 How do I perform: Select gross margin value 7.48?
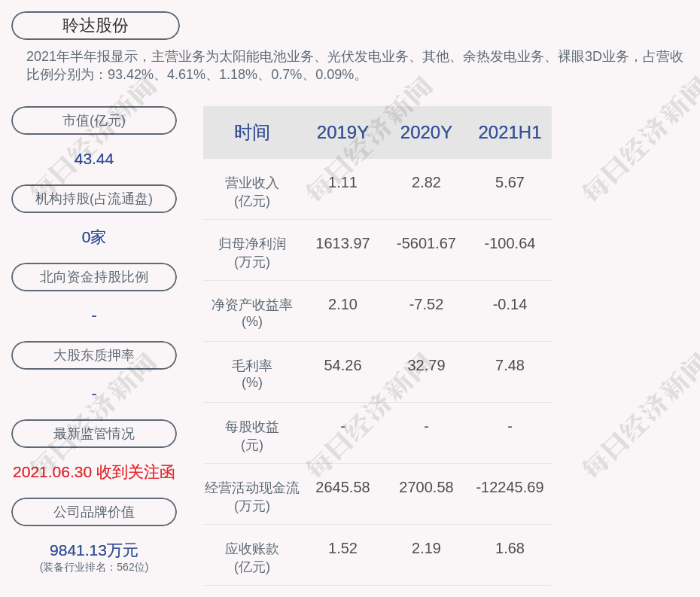coord(510,365)
